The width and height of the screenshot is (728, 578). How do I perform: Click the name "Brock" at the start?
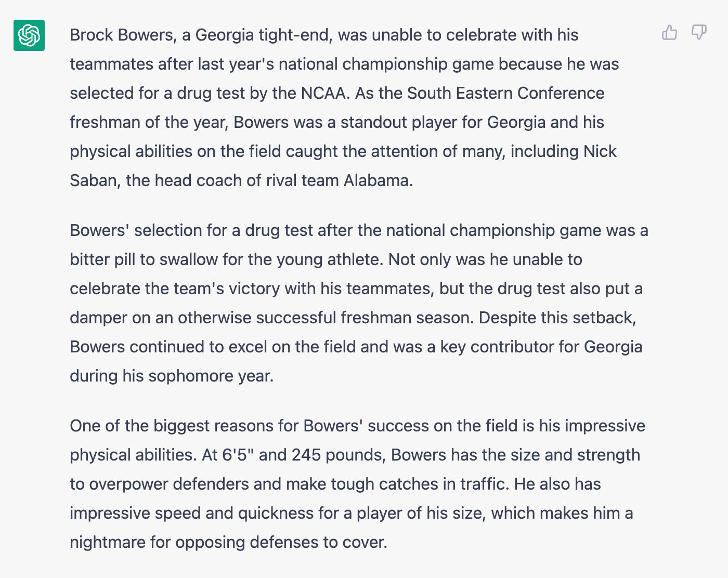(92, 35)
